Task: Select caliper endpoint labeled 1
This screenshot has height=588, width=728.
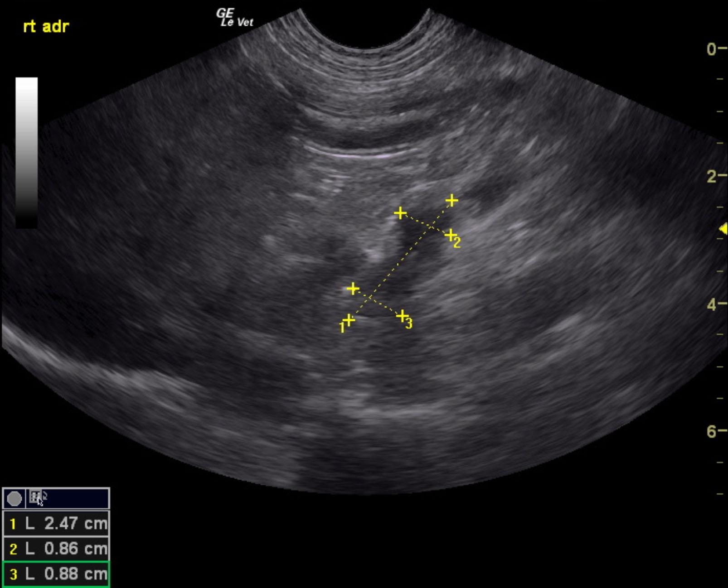Action: point(349,320)
